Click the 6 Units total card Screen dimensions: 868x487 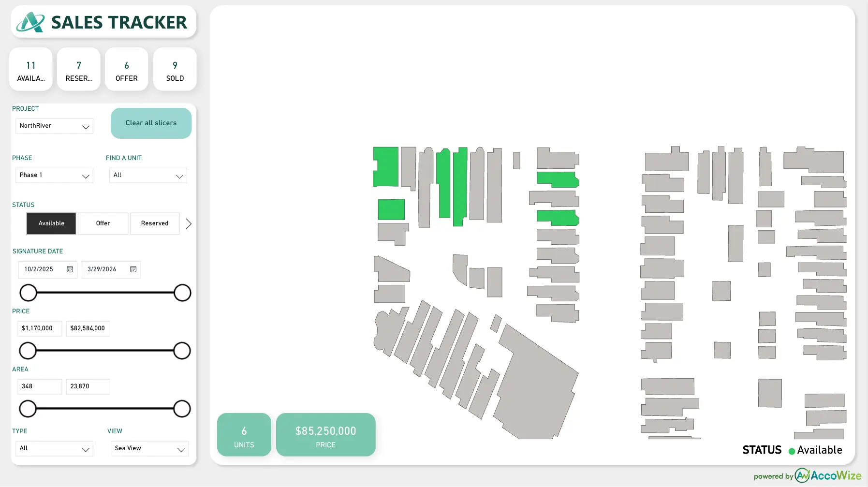244,435
